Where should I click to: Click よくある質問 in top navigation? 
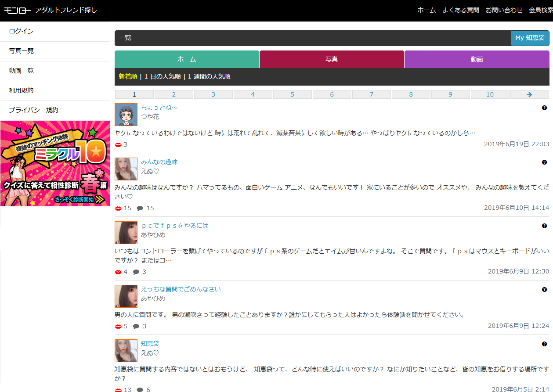(x=461, y=10)
